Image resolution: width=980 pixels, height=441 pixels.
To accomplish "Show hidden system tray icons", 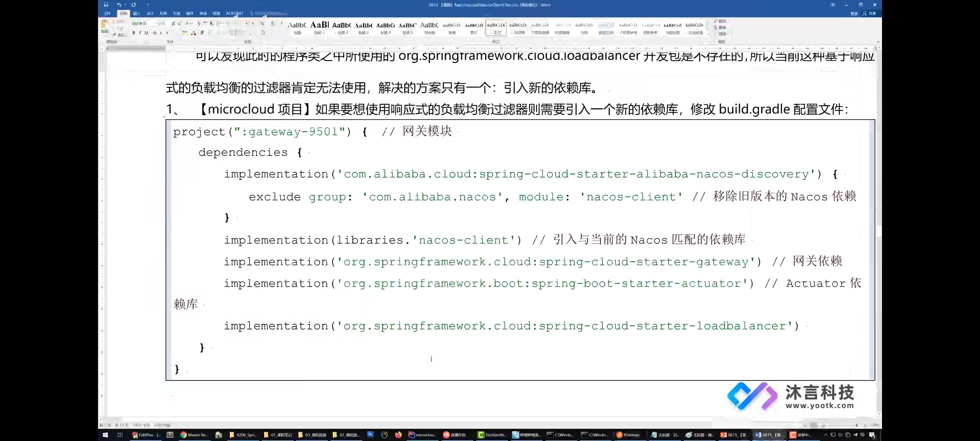I will pyautogui.click(x=825, y=435).
